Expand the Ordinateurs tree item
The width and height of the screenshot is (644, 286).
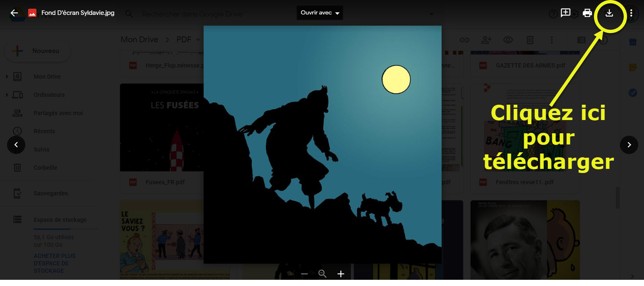(7, 95)
